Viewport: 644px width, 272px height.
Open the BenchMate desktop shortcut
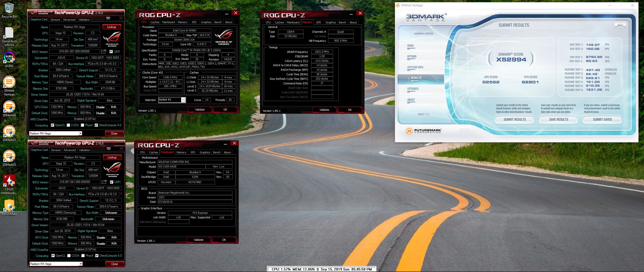pyautogui.click(x=9, y=208)
